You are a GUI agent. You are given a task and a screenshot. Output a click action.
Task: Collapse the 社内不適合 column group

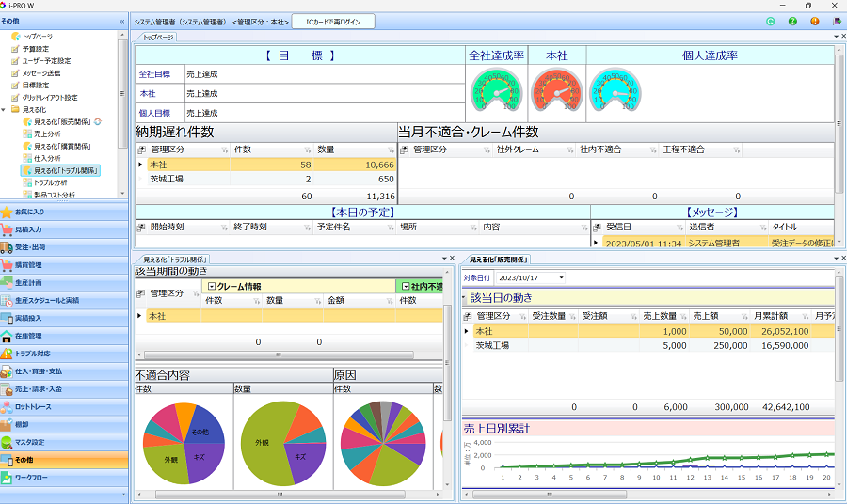(404, 286)
